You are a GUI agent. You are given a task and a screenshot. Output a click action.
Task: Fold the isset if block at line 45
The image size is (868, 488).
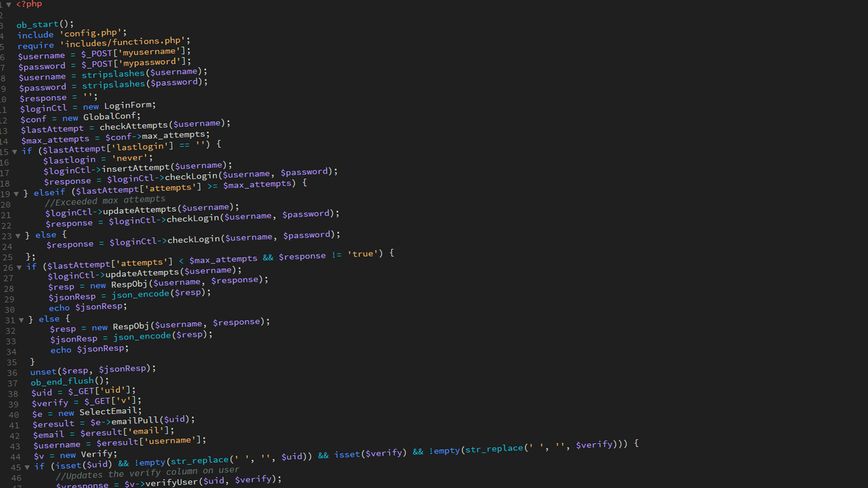(x=27, y=467)
